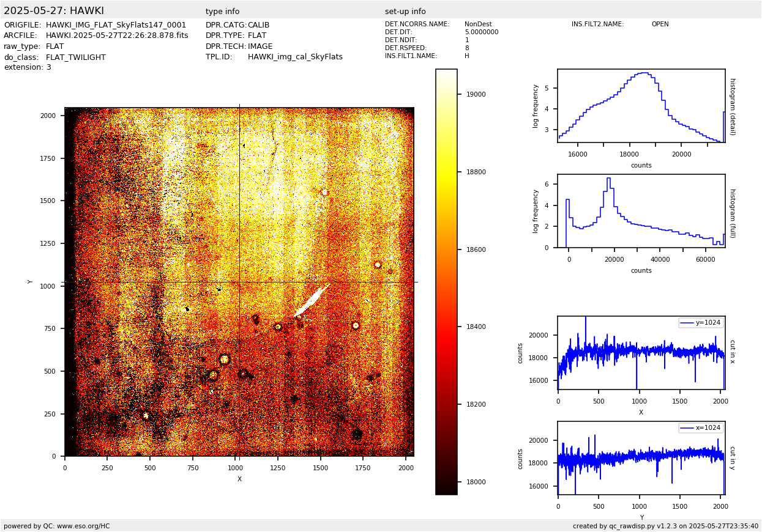
Task: Click the 19000 tick label on colorbar
Action: point(476,94)
